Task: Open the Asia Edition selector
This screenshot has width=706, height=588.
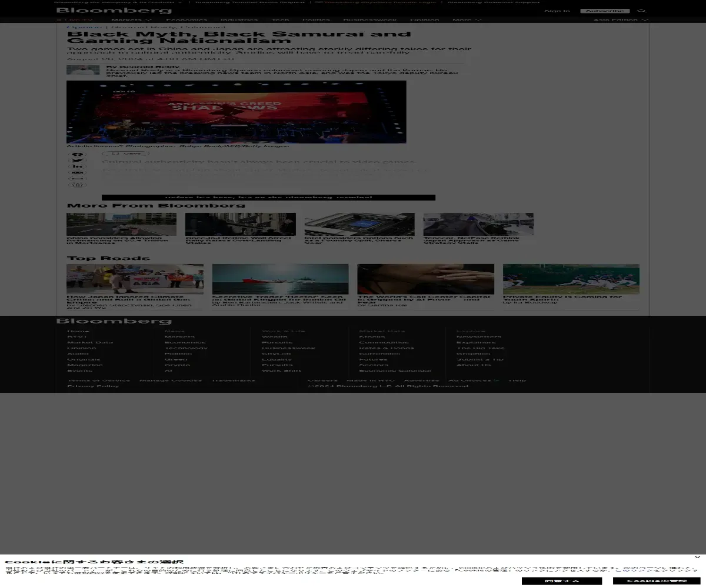Action: 620,20
